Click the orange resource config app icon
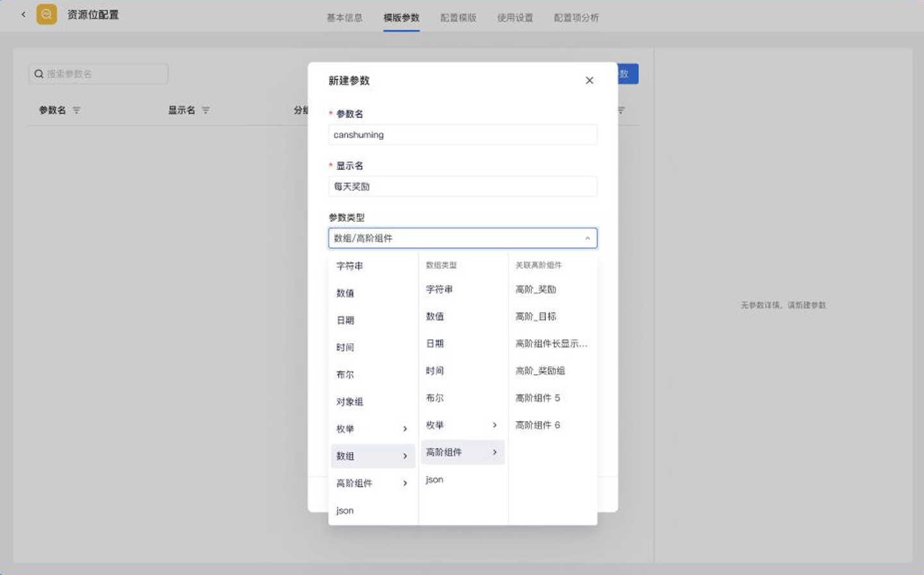 point(47,14)
